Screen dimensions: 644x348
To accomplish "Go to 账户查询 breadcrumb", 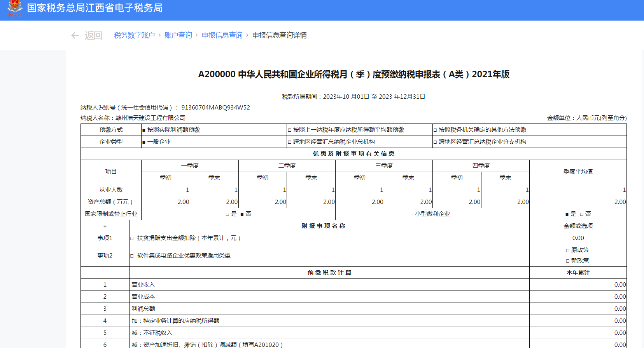I will click(178, 35).
